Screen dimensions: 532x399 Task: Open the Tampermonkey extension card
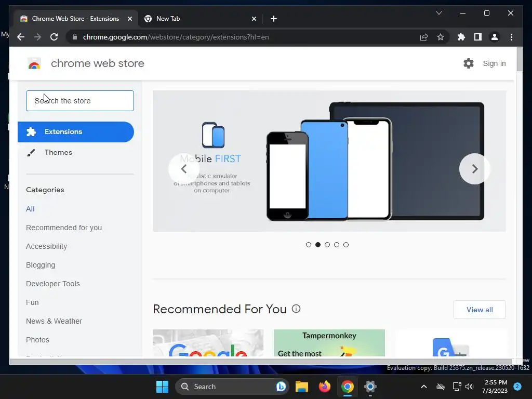tap(329, 343)
